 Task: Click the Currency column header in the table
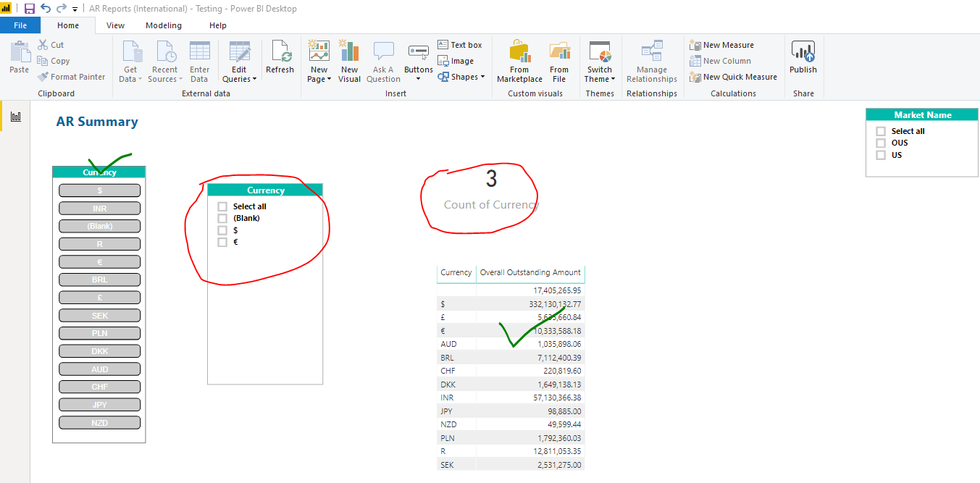click(x=456, y=273)
